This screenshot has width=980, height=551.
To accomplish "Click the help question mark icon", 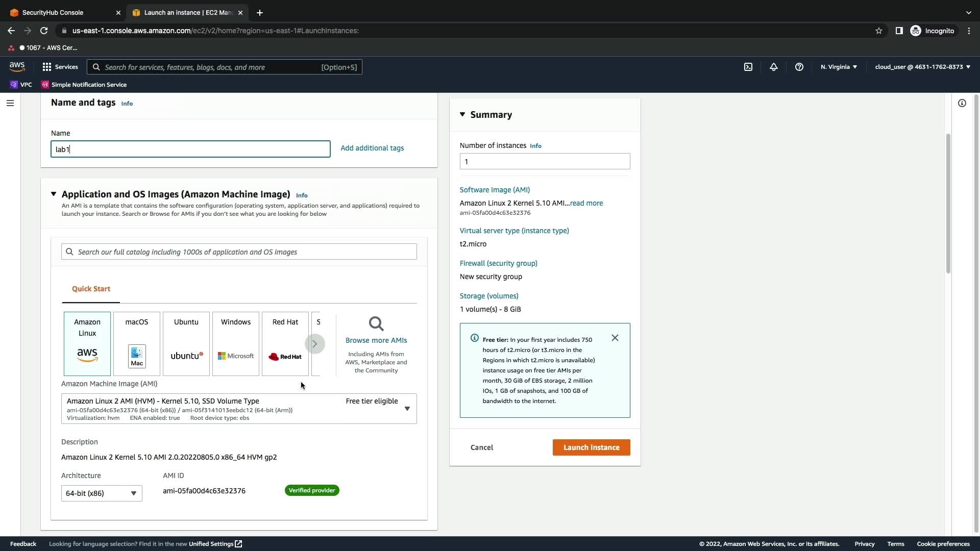I will (799, 67).
